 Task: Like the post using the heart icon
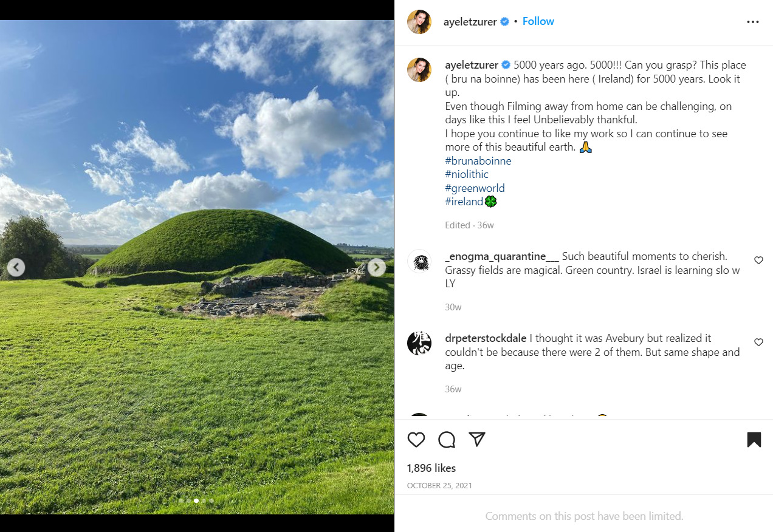point(416,440)
